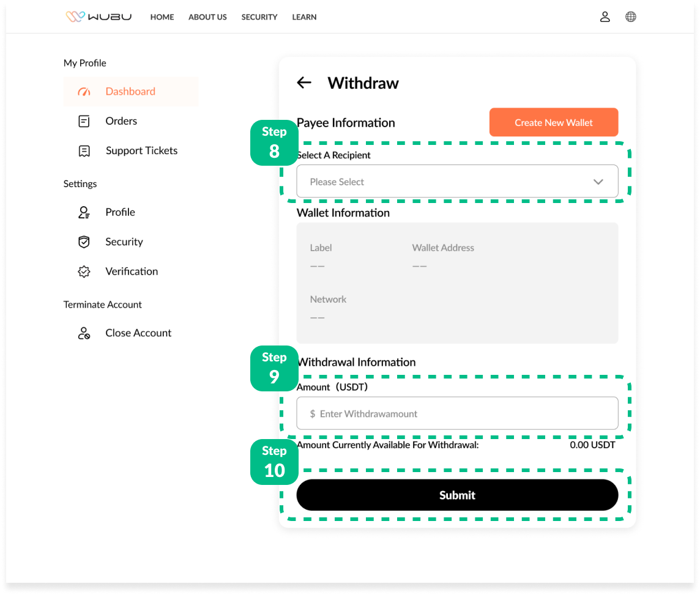Click the Security shield icon
Viewport: 700px width, 595px height.
pos(84,242)
